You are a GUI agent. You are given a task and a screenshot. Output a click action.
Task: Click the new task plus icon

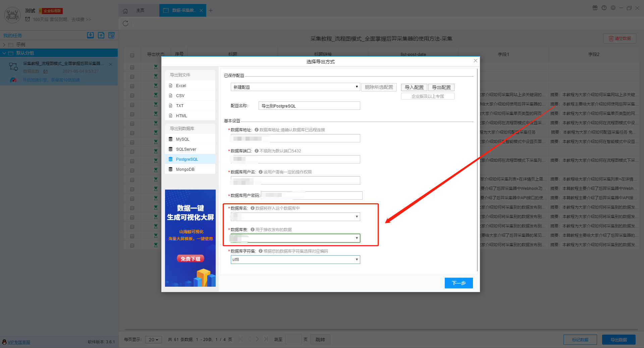coord(101,35)
